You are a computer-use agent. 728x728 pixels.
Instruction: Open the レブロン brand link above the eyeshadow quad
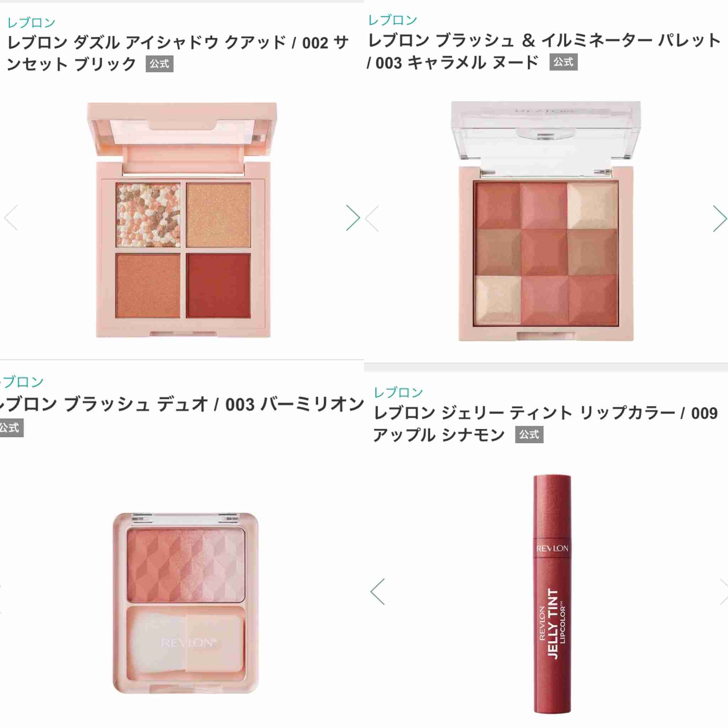tap(32, 23)
